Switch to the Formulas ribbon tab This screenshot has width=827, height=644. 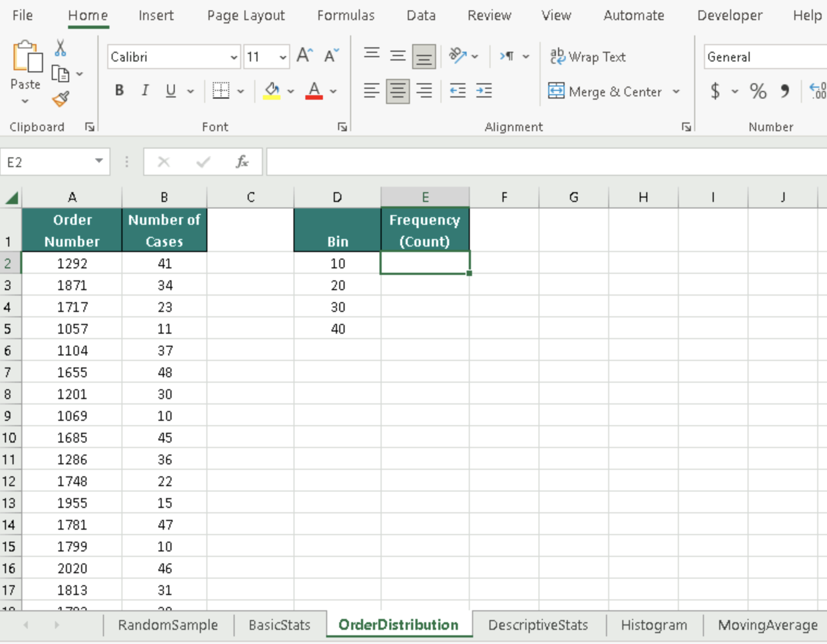346,15
